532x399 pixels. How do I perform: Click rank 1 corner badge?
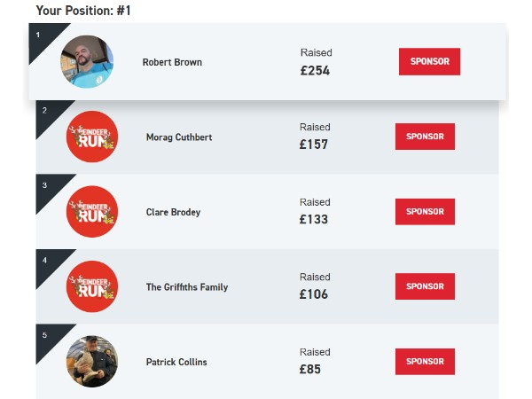click(40, 36)
